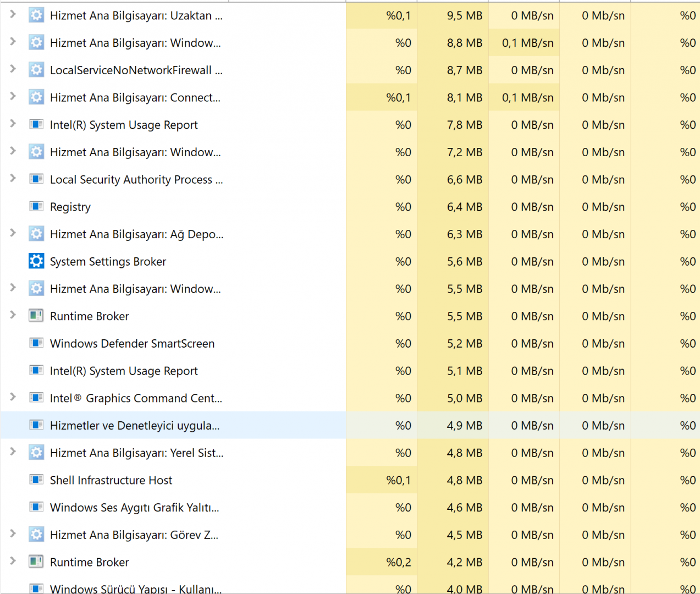Select the System Settings Broker process name

pyautogui.click(x=108, y=262)
